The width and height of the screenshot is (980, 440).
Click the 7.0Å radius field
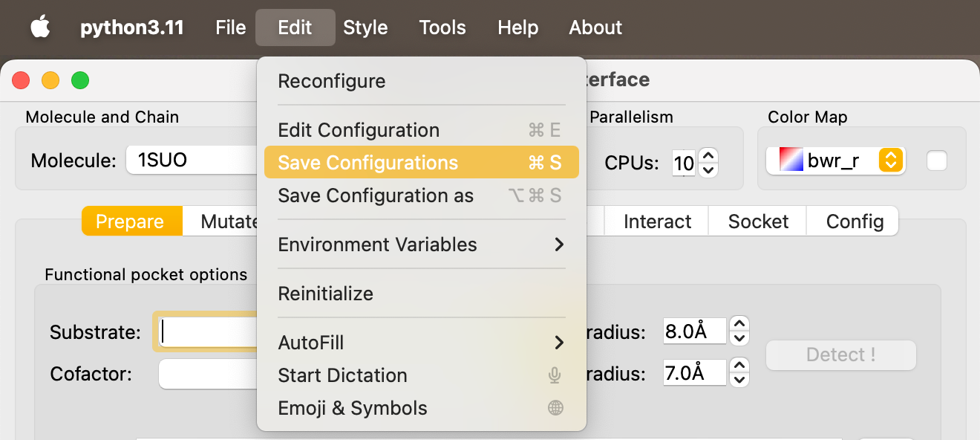pos(694,373)
